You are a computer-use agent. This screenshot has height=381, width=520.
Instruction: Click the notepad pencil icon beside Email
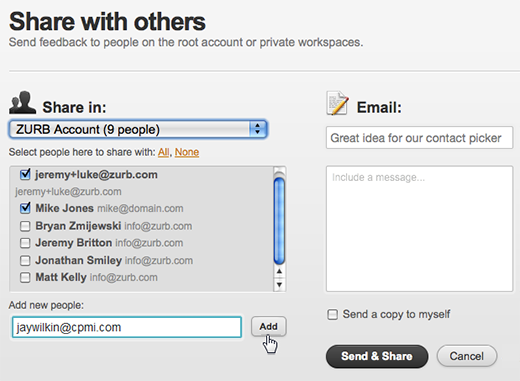pyautogui.click(x=338, y=103)
